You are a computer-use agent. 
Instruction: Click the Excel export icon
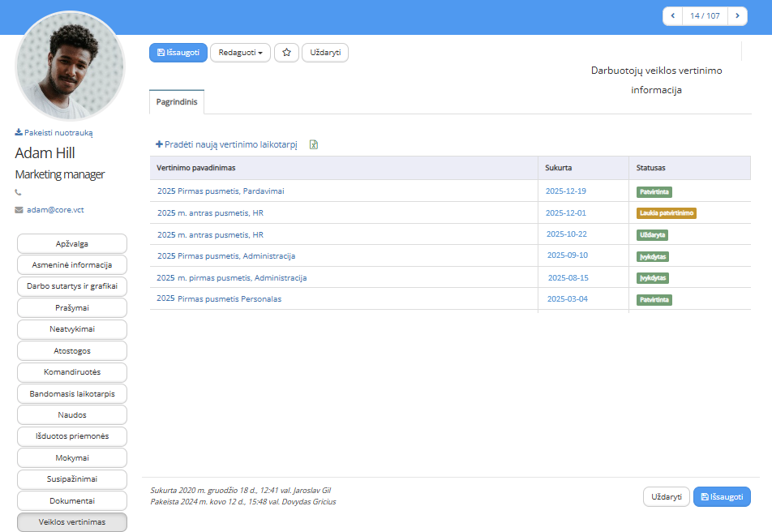[314, 144]
